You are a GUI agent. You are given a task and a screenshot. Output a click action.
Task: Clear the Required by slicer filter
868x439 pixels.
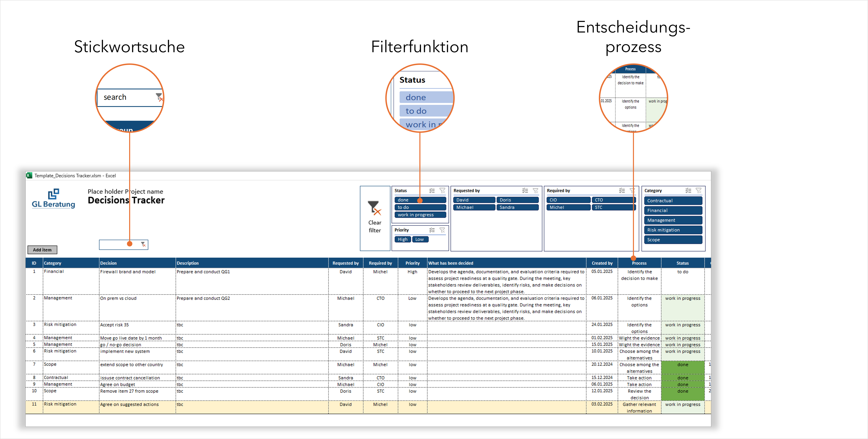(632, 191)
